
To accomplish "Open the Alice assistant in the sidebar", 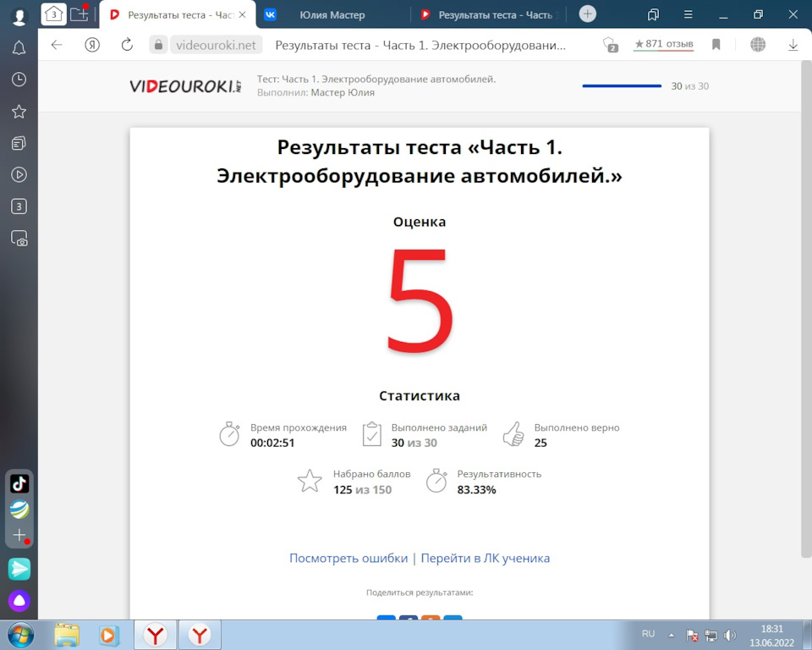I will 19,601.
